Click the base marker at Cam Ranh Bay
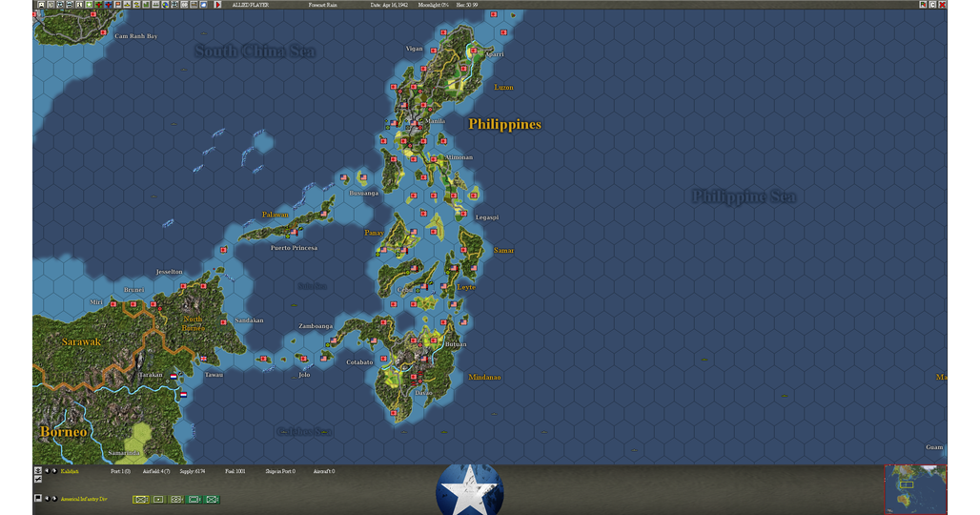The width and height of the screenshot is (980, 515). pyautogui.click(x=104, y=32)
